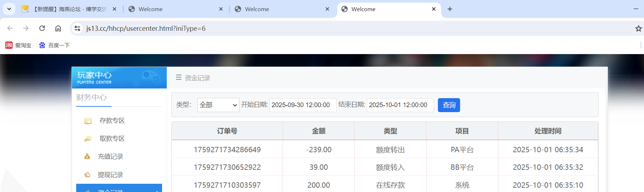
Task: Click the PA平台 project cell
Action: (x=462, y=150)
